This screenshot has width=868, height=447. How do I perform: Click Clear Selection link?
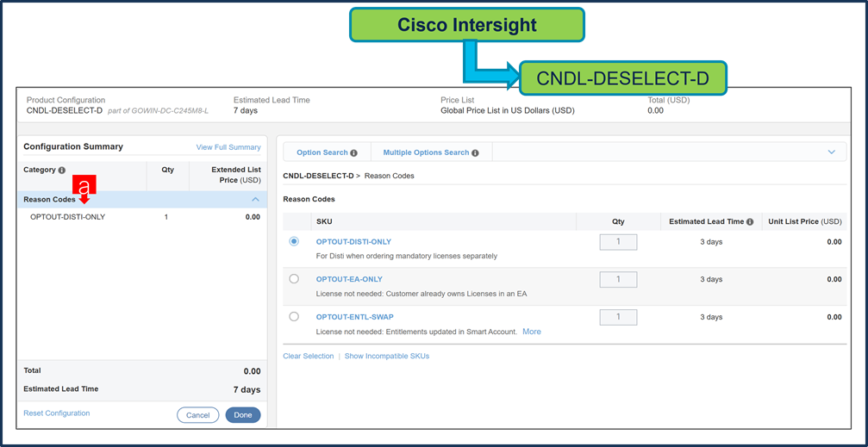309,356
